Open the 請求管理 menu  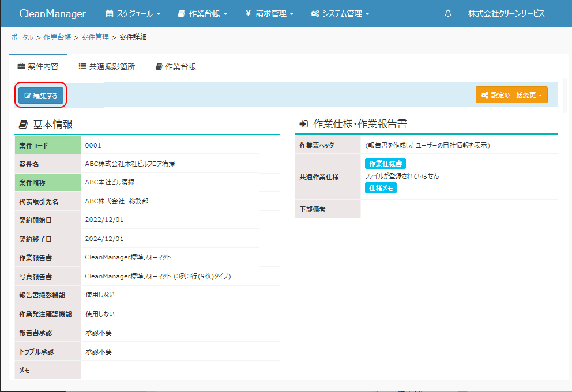click(x=270, y=14)
